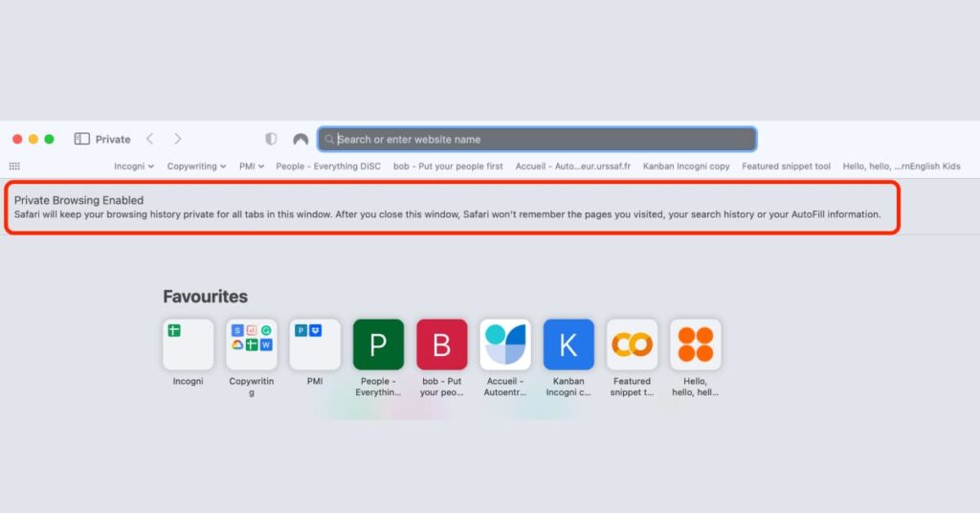980x513 pixels.
Task: Open the red bob favourite tile
Action: tap(441, 345)
